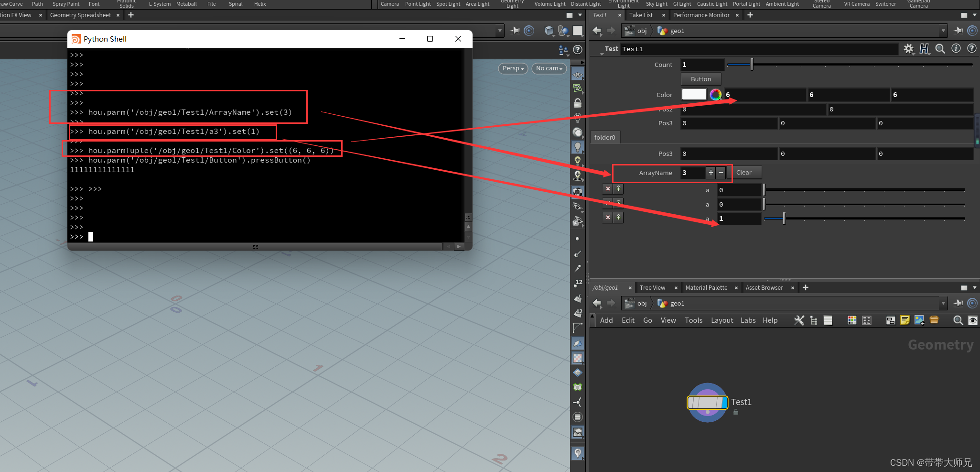
Task: Open the Layout menu in network editor
Action: pyautogui.click(x=722, y=320)
